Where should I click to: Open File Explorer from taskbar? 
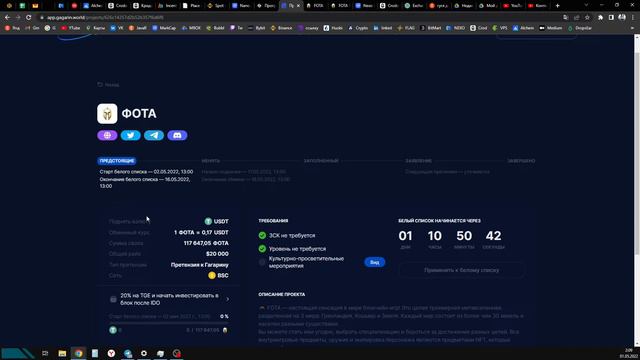[x=62, y=353]
